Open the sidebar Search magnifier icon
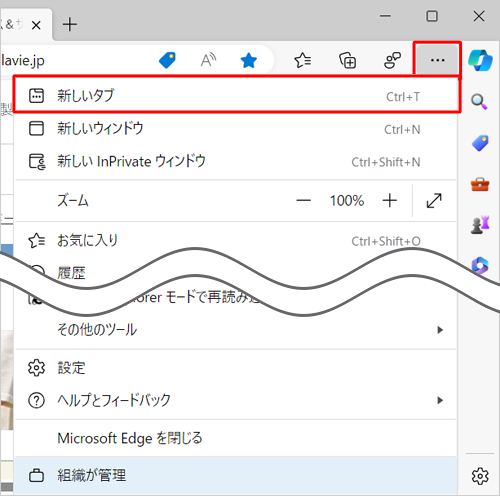Screen dimensions: 500x496 [x=479, y=101]
